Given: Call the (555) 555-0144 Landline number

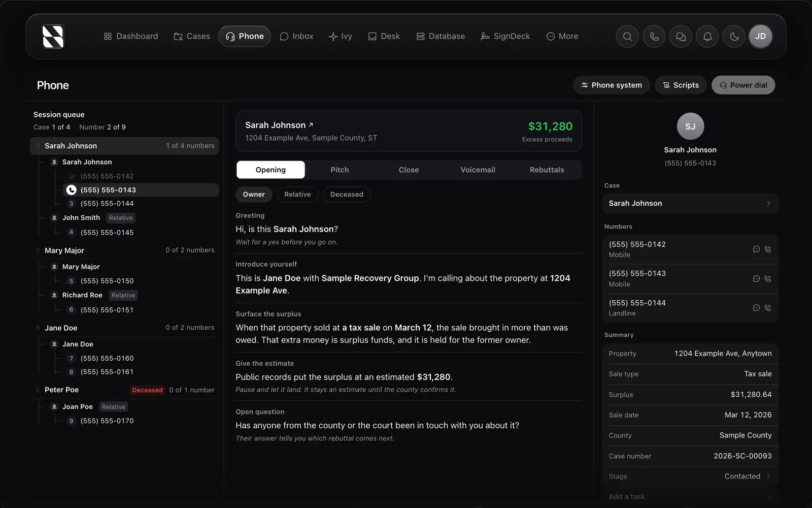Looking at the screenshot, I should point(768,308).
